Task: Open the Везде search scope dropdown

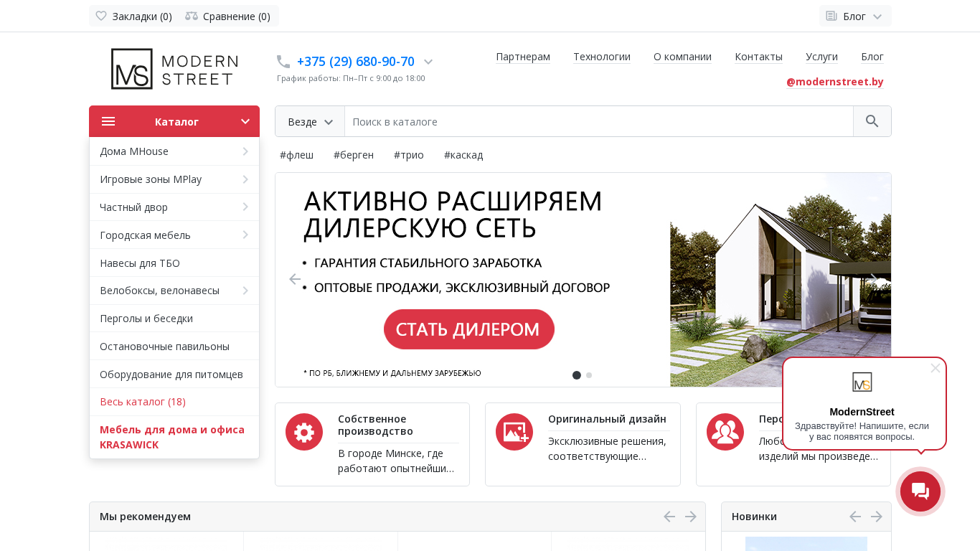Action: 310,121
